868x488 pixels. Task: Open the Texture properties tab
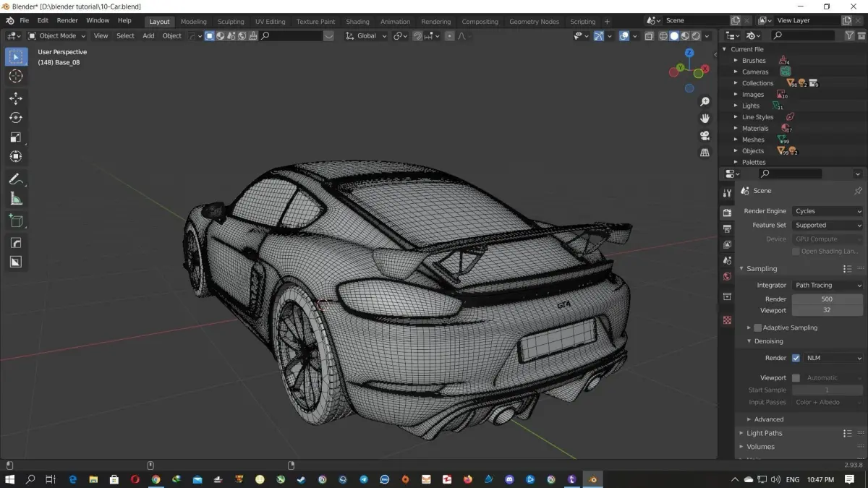(727, 320)
